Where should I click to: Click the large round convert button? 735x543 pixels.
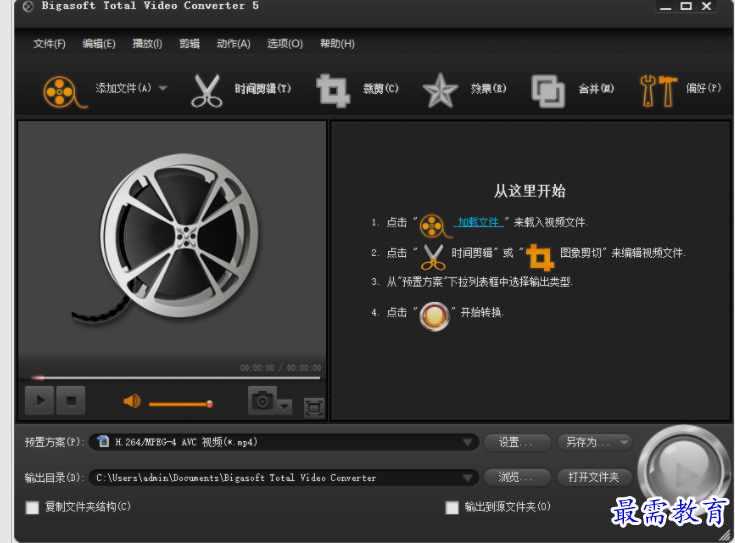[684, 471]
